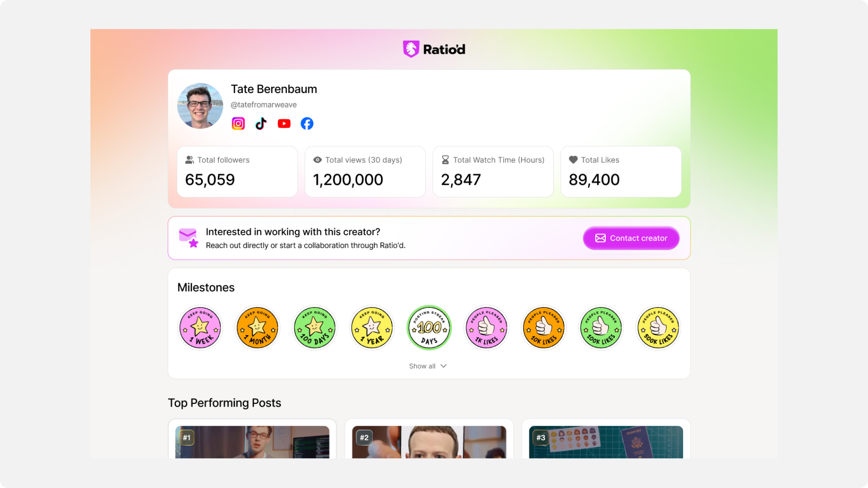Select the 1 Year milestone badge
The height and width of the screenshot is (488, 868).
[x=372, y=328]
